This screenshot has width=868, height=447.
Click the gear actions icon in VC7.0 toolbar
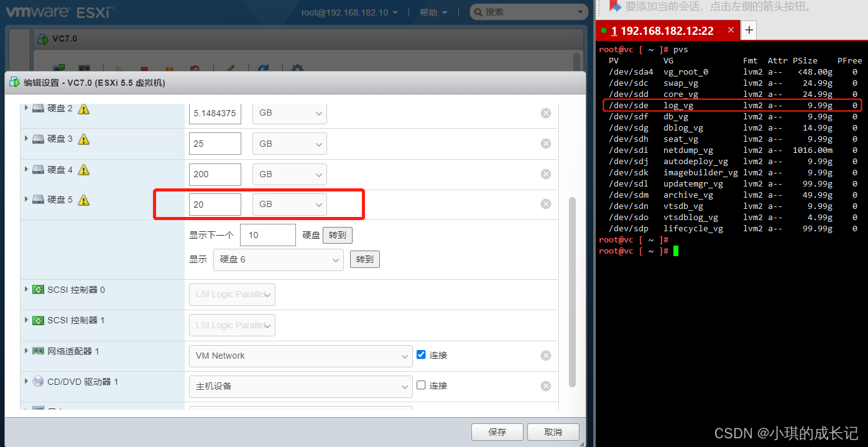pyautogui.click(x=297, y=70)
